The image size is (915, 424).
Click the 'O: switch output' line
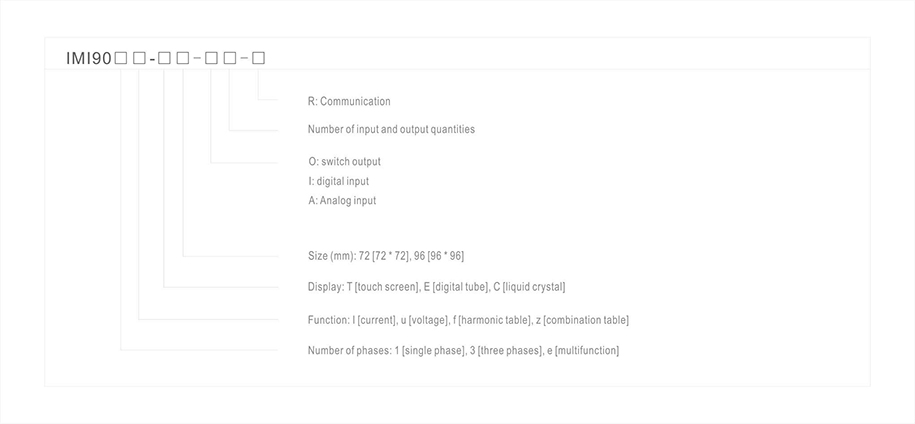(345, 162)
